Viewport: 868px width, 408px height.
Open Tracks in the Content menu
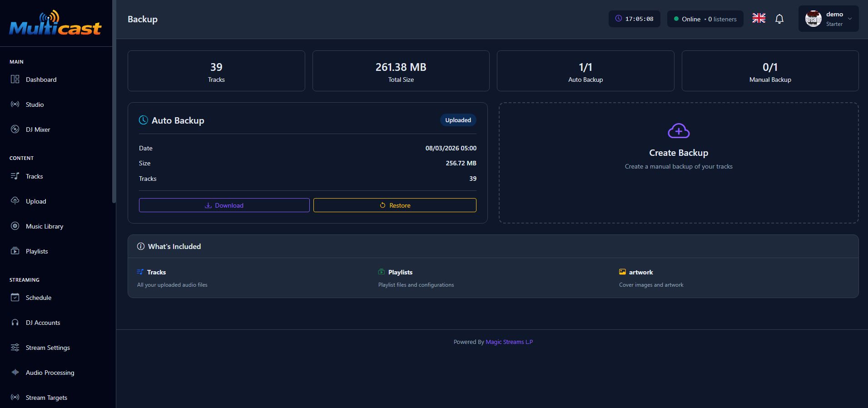[x=34, y=176]
